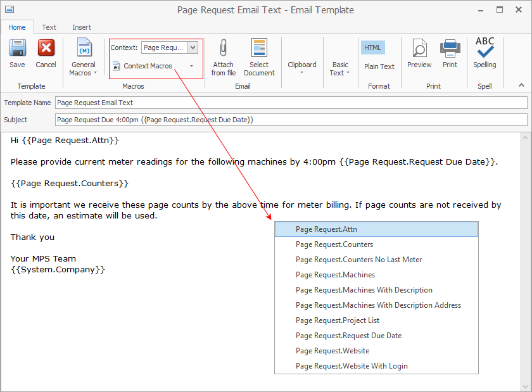Viewport: 532px width, 392px height.
Task: Expand the Context combo box
Action: [193, 47]
